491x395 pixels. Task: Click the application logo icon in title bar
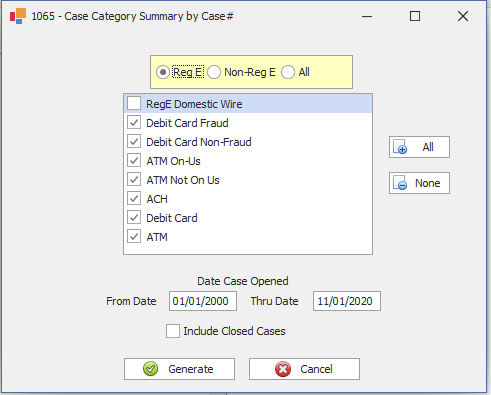pos(18,16)
